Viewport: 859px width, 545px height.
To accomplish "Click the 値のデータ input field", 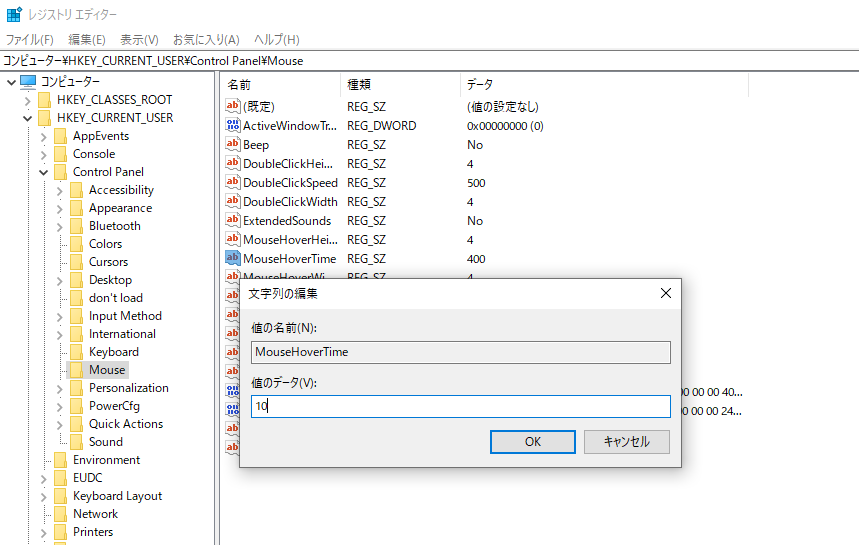I will click(461, 406).
